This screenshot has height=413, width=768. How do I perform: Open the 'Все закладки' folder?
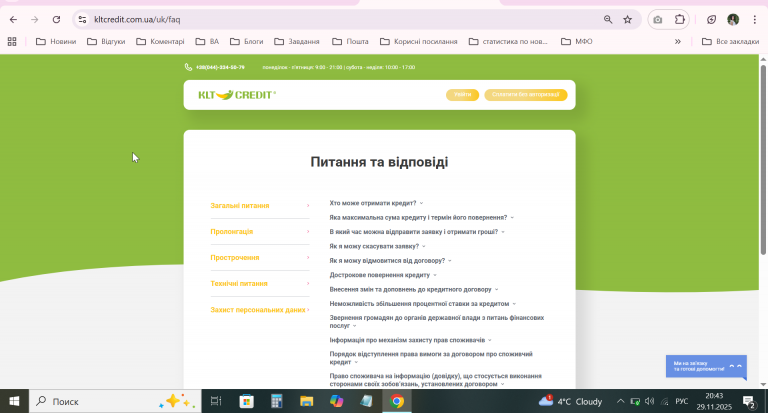click(730, 42)
